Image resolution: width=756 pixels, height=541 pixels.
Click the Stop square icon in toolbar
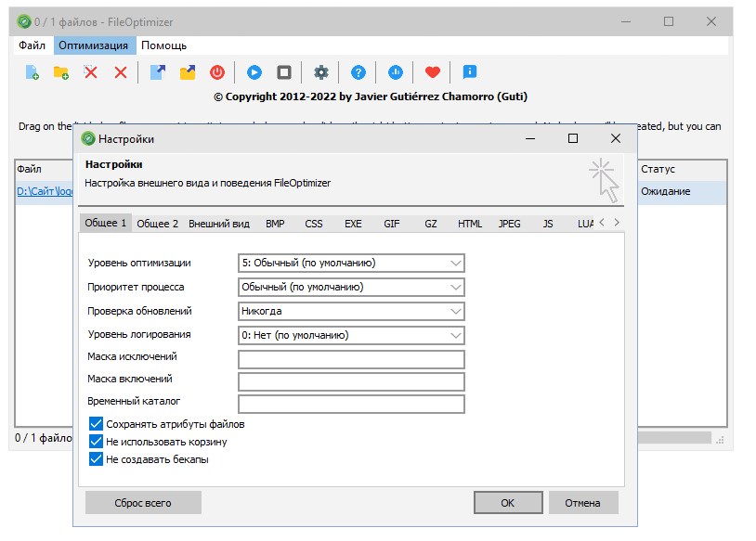(x=284, y=72)
